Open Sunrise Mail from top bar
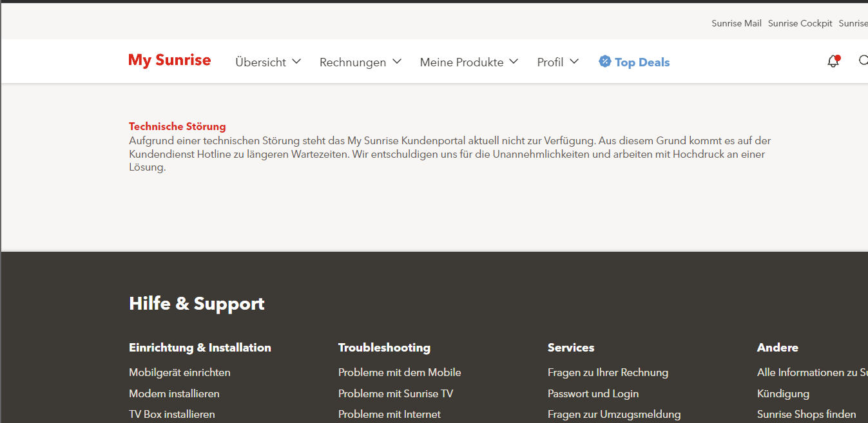The width and height of the screenshot is (868, 423). [736, 23]
